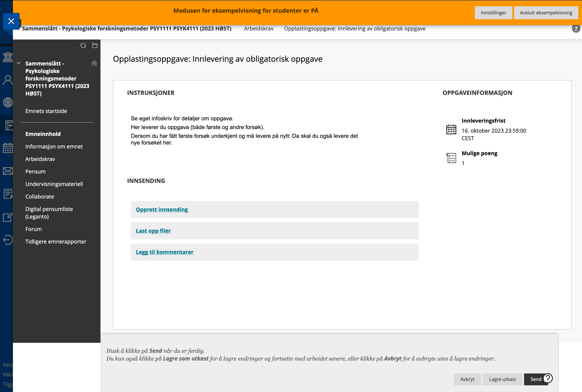This screenshot has height=392, width=582.
Task: Click Opprett innsending link
Action: click(162, 210)
